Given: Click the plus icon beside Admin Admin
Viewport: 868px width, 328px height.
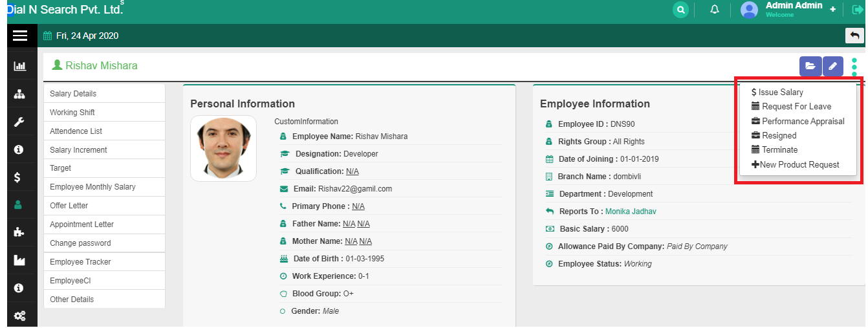Looking at the screenshot, I should click(x=832, y=10).
